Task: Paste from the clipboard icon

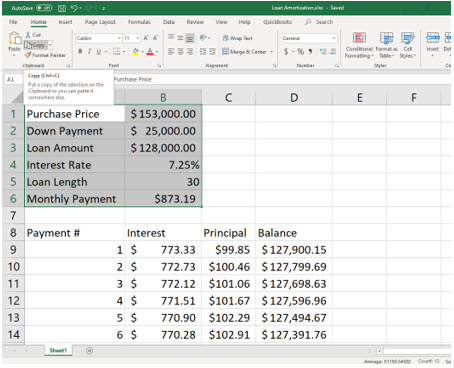Action: coord(15,39)
